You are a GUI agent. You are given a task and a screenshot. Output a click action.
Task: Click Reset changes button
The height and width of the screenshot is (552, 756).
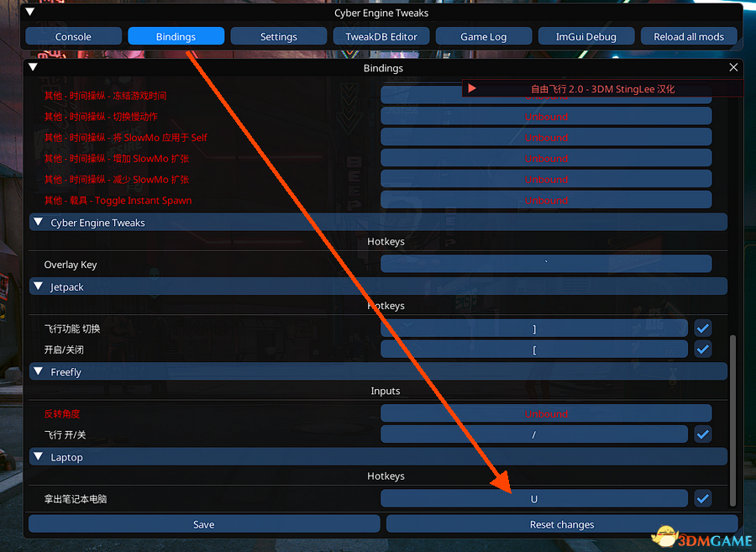click(x=562, y=524)
